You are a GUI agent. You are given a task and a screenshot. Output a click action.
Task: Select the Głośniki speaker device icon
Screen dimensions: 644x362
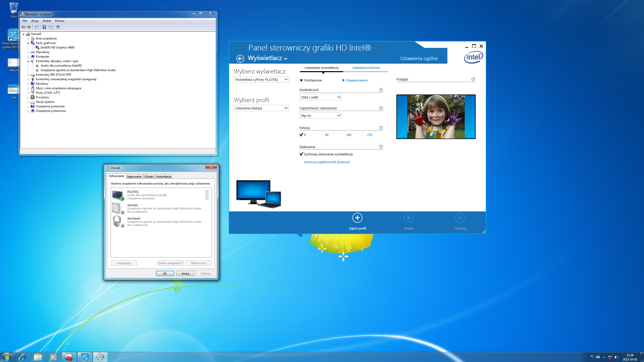pos(118,208)
